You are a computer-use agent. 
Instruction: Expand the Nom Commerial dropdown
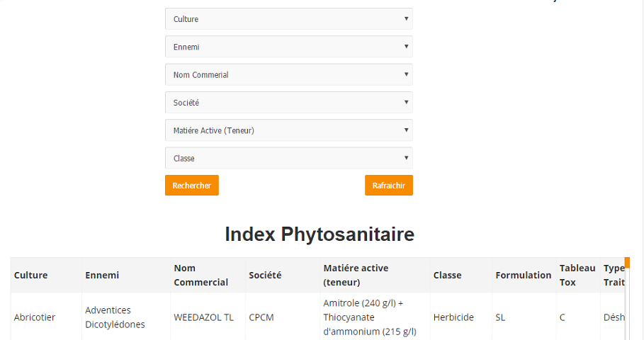289,75
